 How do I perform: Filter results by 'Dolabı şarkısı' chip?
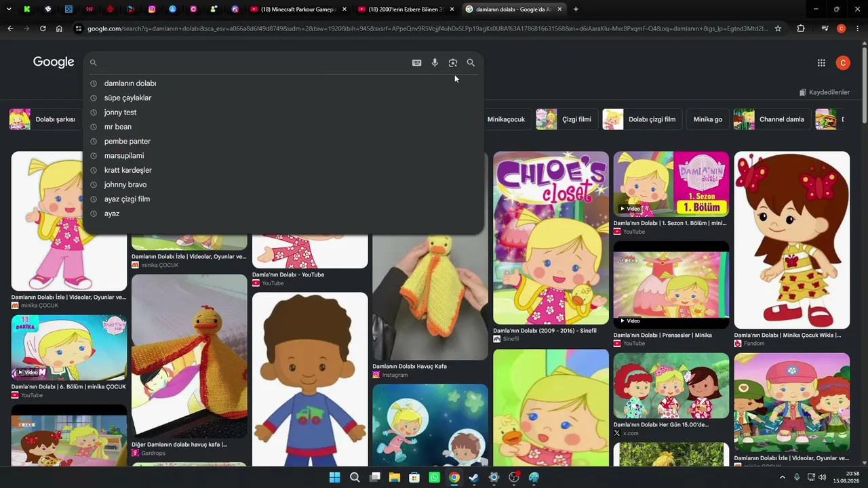coord(45,119)
